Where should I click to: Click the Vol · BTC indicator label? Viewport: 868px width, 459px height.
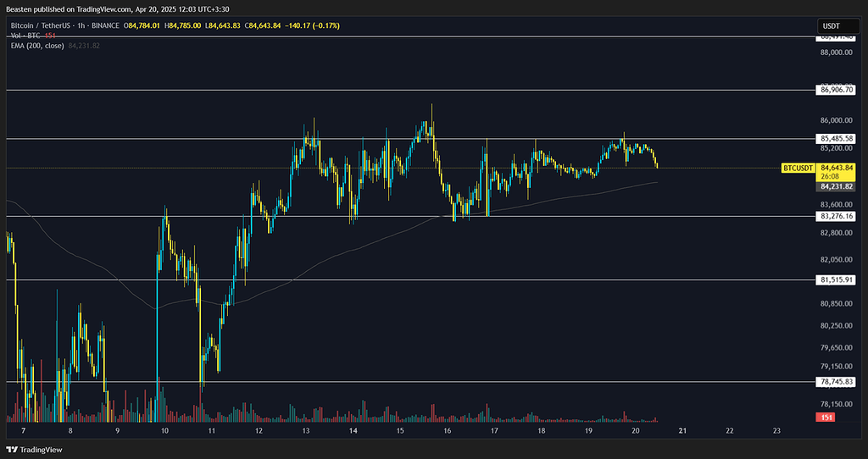[27, 36]
